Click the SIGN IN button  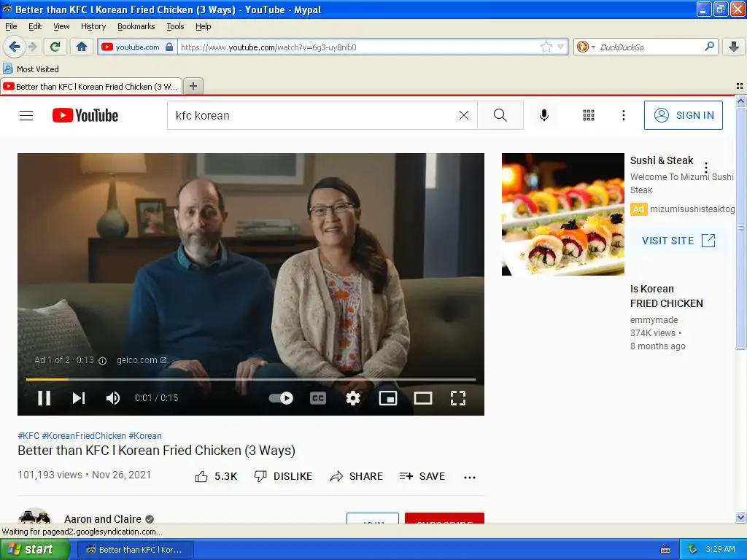683,115
